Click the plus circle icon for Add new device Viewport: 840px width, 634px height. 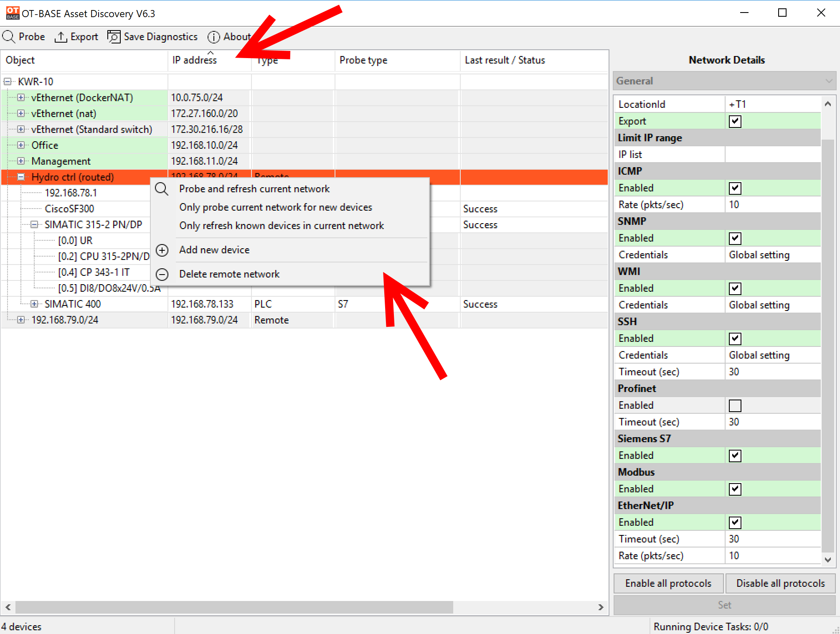pos(162,250)
